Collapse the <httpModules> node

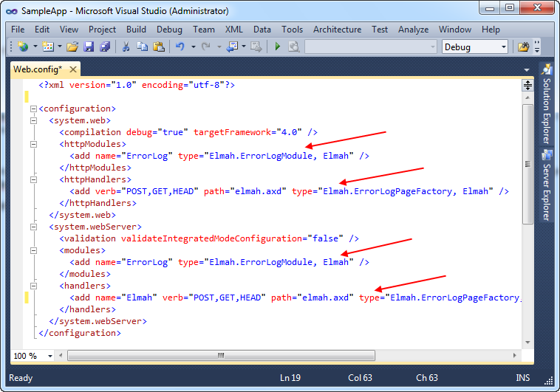coord(33,144)
